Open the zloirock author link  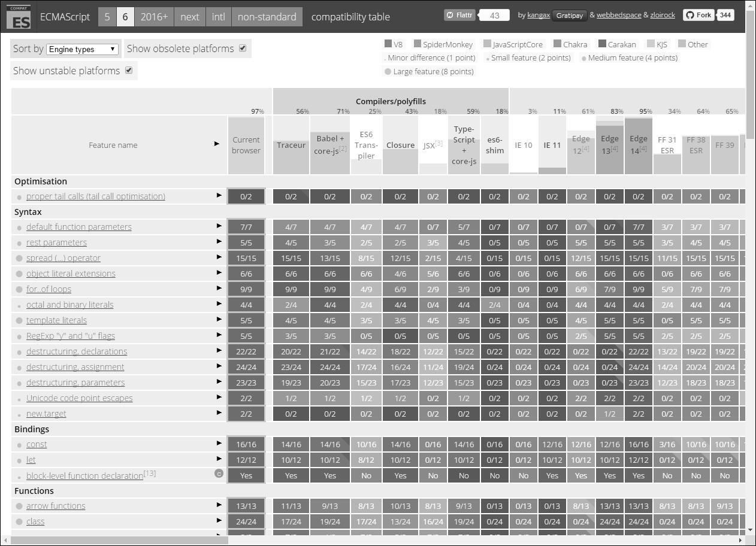tap(663, 15)
